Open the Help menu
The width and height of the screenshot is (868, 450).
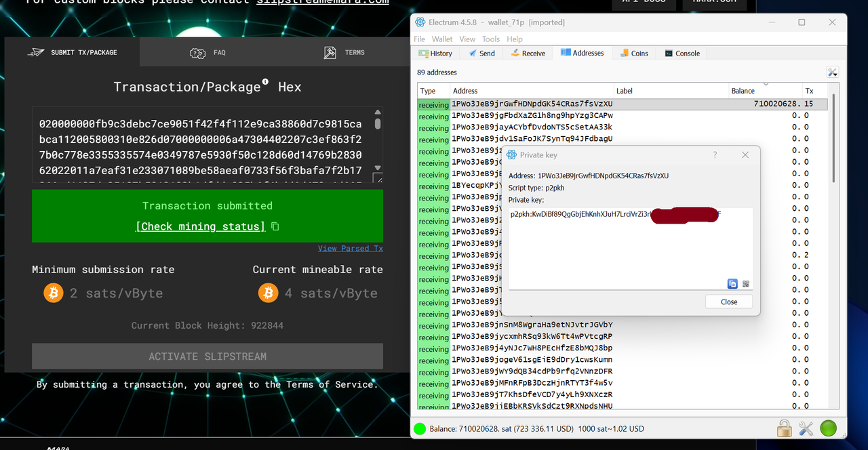pos(515,39)
